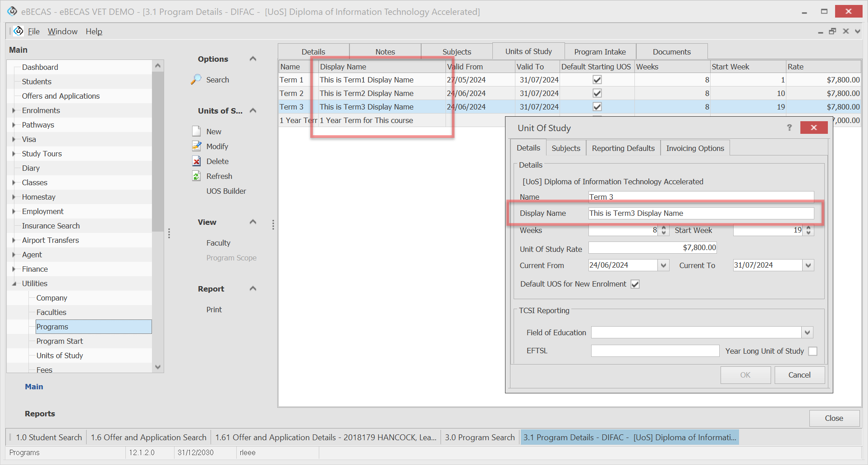Click the New unit of study icon
This screenshot has height=465, width=868.
point(196,131)
